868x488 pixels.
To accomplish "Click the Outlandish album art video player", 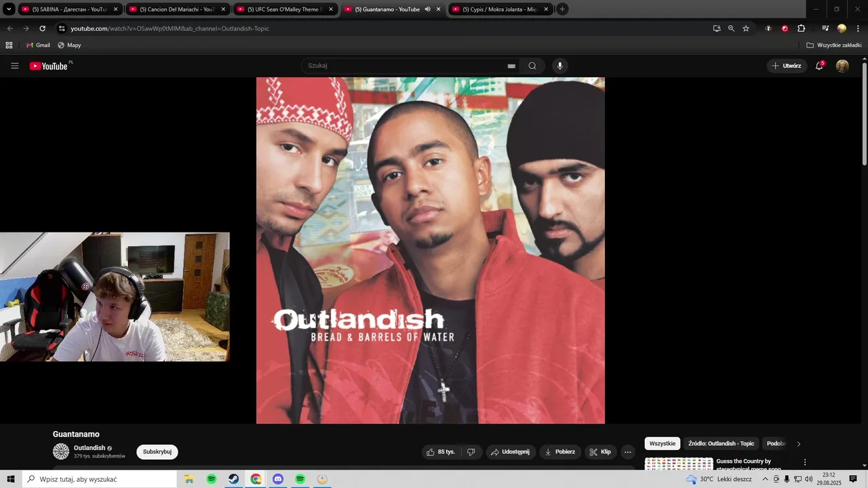I will pyautogui.click(x=431, y=250).
